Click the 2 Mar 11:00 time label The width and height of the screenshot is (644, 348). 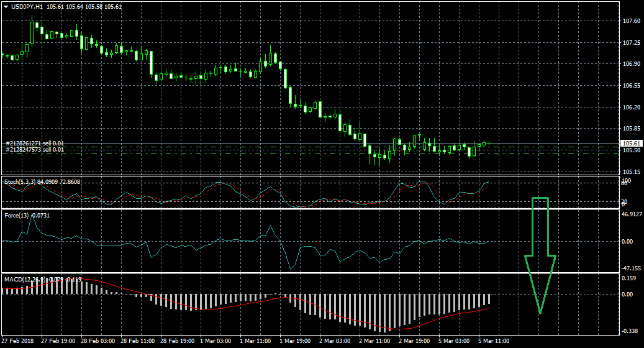375,342
